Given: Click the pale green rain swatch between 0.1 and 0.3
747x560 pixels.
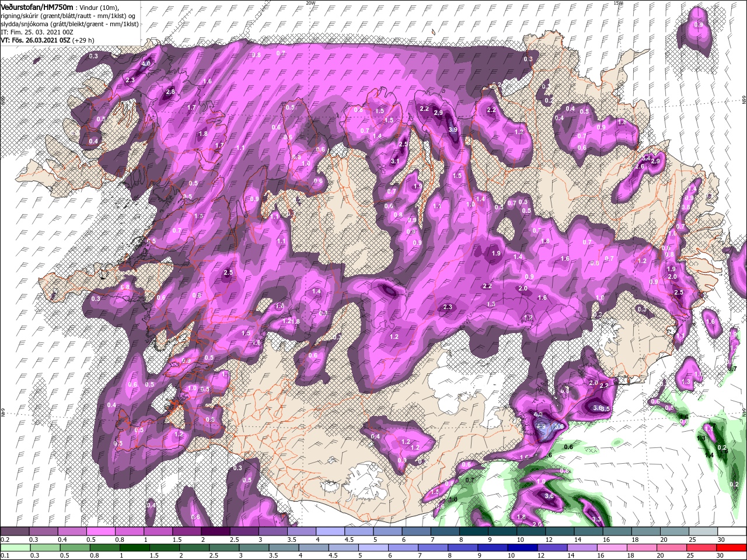Looking at the screenshot, I should coord(15,548).
